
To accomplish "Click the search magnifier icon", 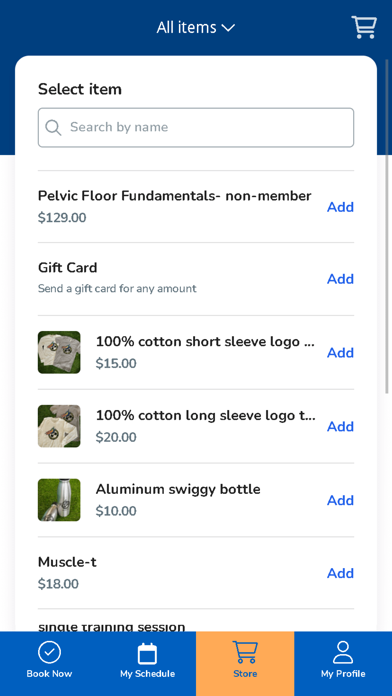I will 53,128.
